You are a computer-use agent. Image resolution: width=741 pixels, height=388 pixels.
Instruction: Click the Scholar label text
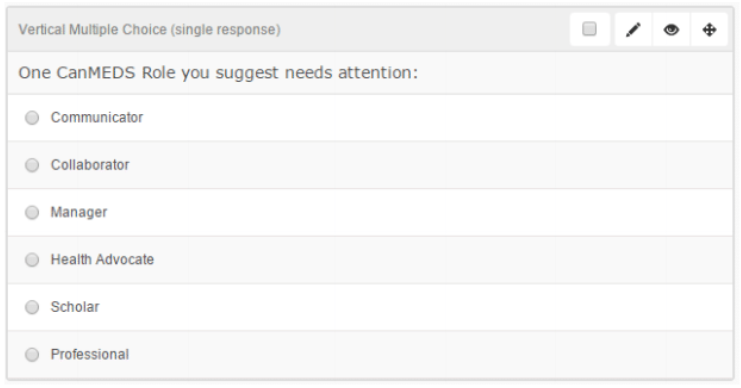click(x=75, y=307)
